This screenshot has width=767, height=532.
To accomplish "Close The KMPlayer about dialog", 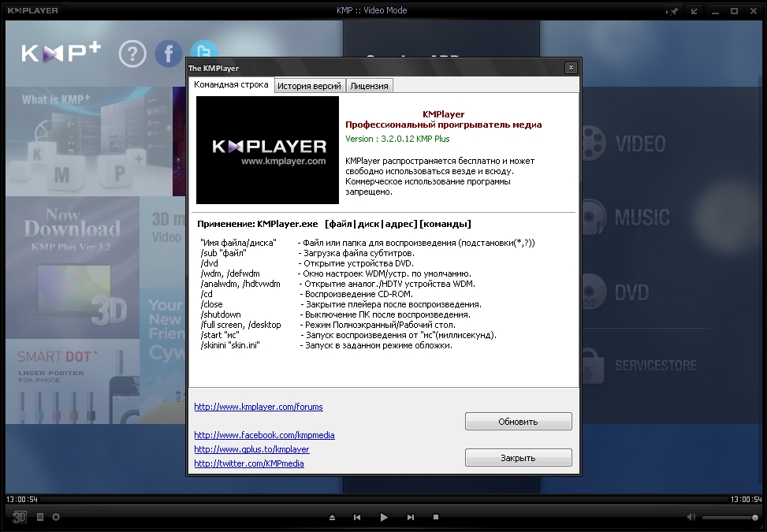I will 571,68.
